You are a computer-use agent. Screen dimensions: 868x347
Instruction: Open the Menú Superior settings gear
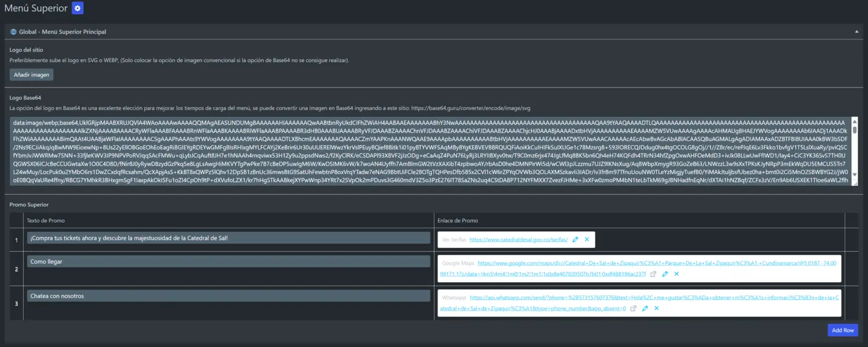[x=78, y=8]
